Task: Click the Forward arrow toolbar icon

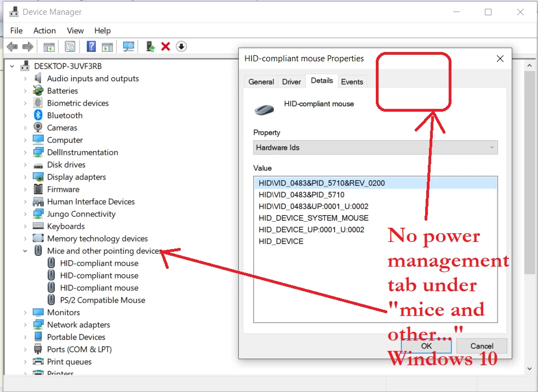Action: coord(28,47)
